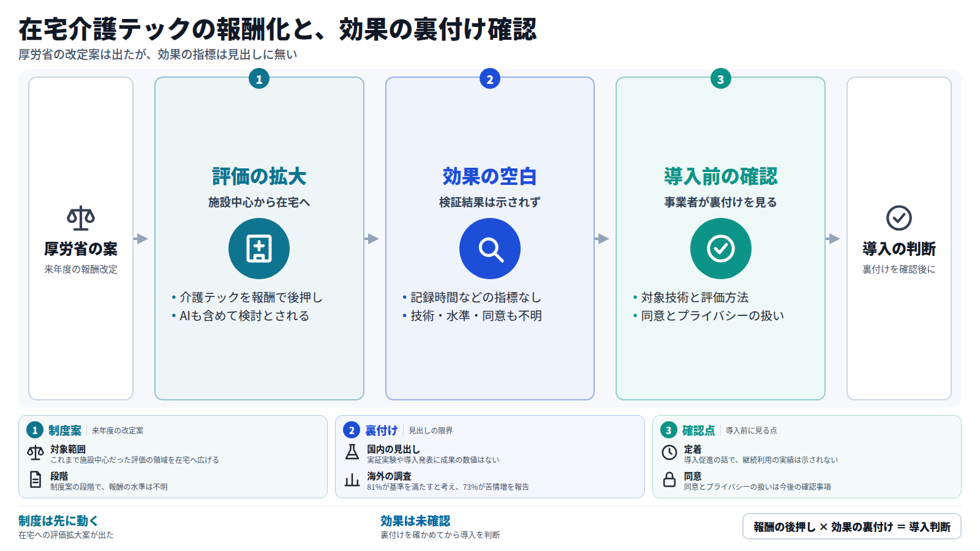Click the bullet 対象技術と評価方法

coord(690,298)
